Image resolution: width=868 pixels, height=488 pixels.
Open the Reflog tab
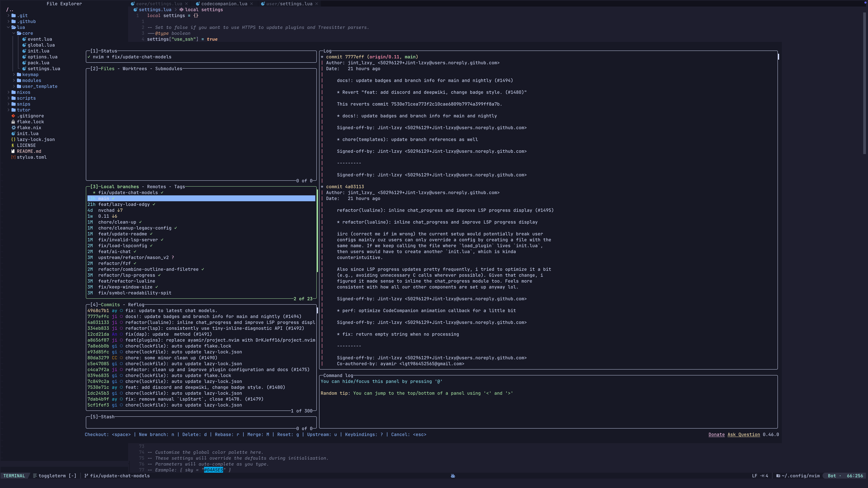[x=136, y=305]
